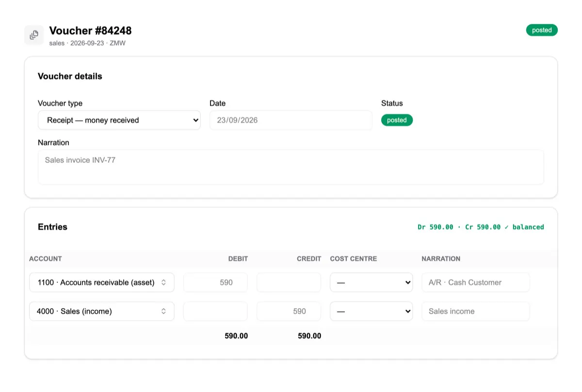Click the Date label
Image resolution: width=582 pixels, height=392 pixels.
click(217, 103)
